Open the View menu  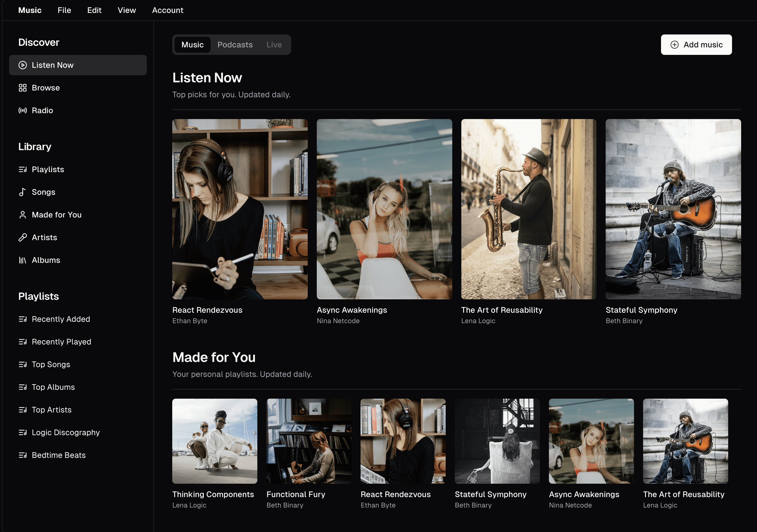tap(127, 10)
